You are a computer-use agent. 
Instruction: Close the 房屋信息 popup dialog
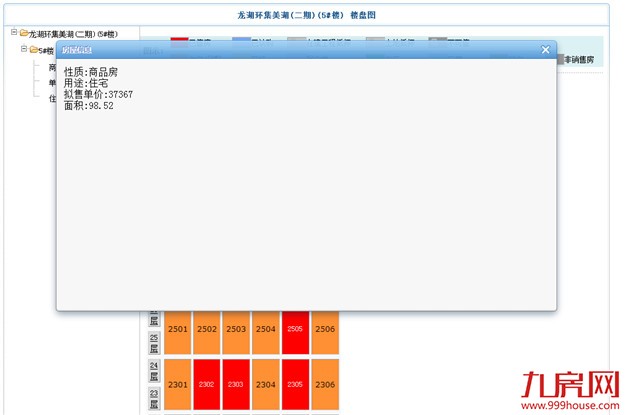pyautogui.click(x=545, y=50)
